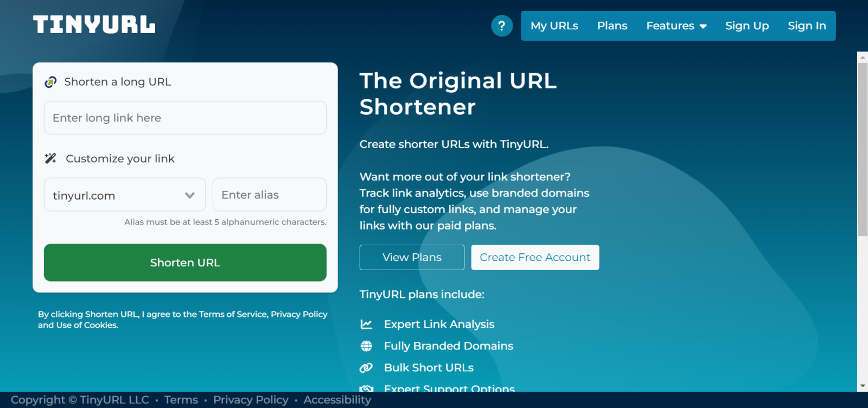Open the Privacy Policy link below the form
This screenshot has height=408, width=868.
click(299, 314)
